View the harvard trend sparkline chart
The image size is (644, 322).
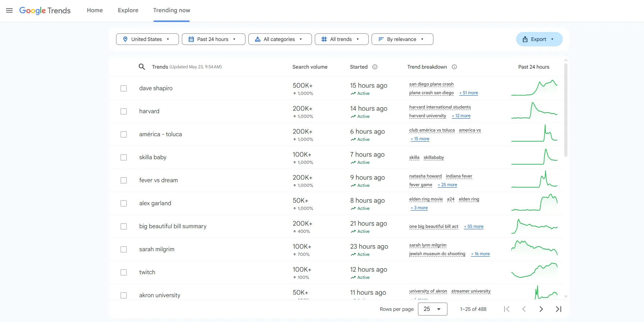(x=534, y=111)
